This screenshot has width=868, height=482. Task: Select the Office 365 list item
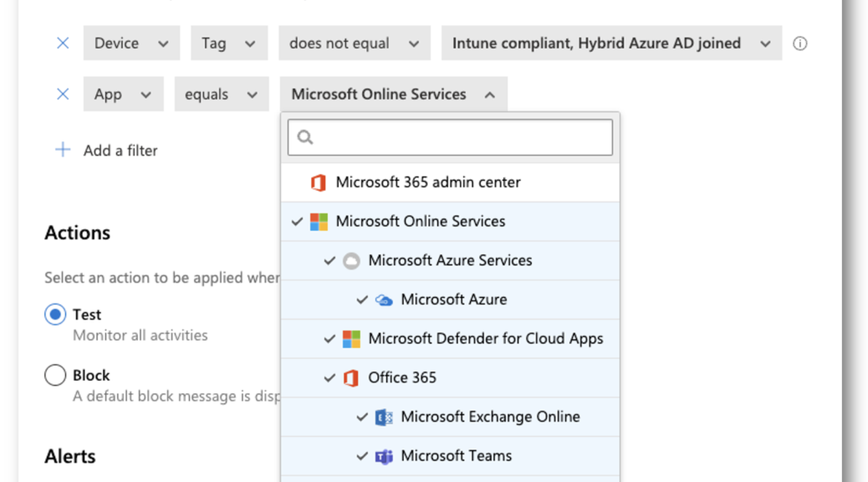point(450,378)
